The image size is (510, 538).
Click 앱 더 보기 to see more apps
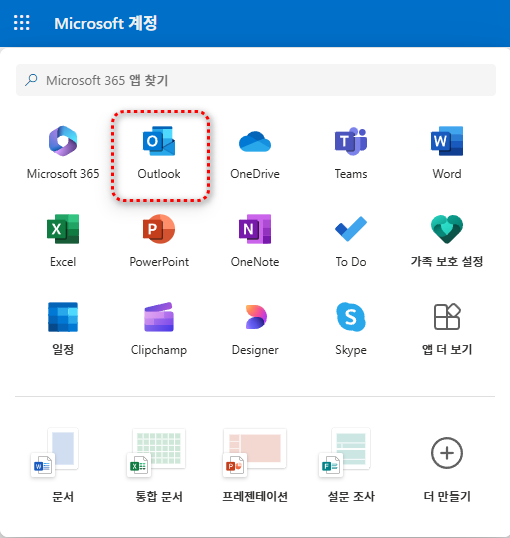coord(447,329)
